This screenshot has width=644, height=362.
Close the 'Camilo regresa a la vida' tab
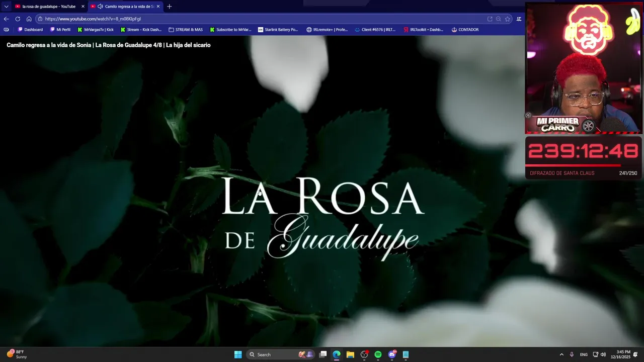158,7
